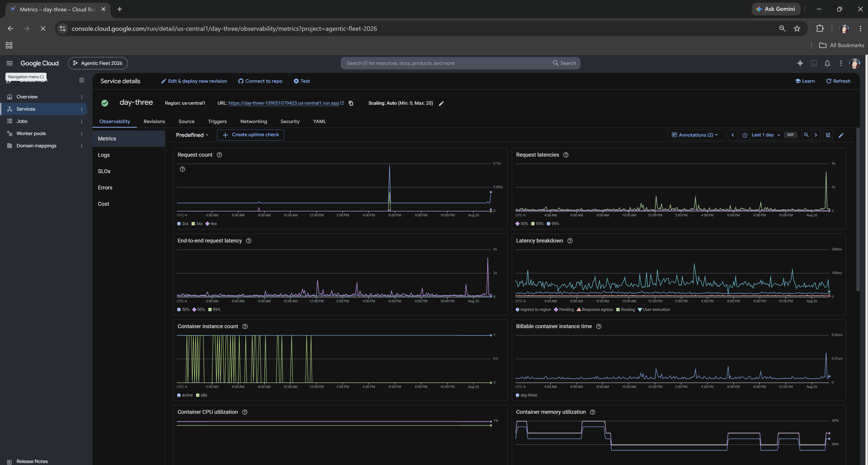Open the Annotations (2) dropdown
868x465 pixels.
(x=695, y=135)
